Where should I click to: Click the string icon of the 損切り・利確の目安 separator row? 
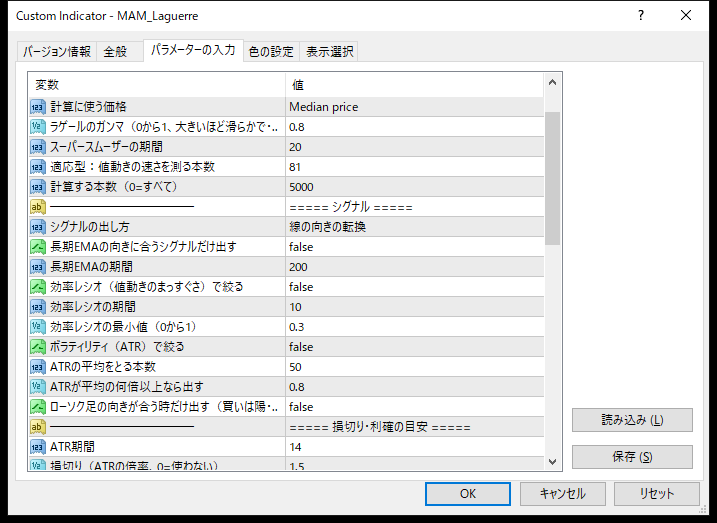[x=38, y=427]
